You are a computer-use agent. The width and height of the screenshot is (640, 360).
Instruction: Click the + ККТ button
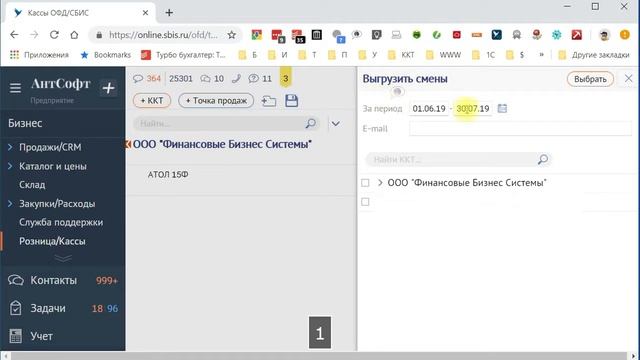point(152,100)
